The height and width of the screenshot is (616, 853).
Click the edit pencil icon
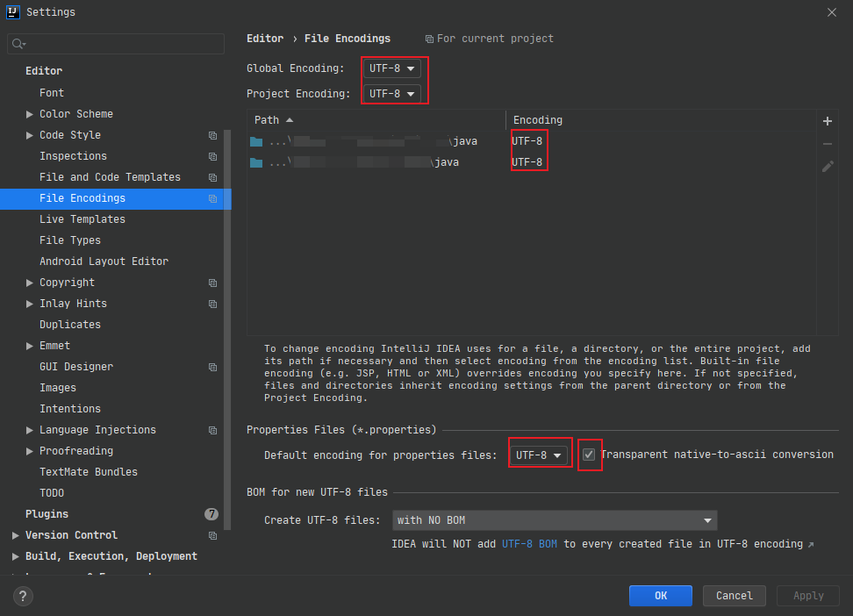click(827, 167)
